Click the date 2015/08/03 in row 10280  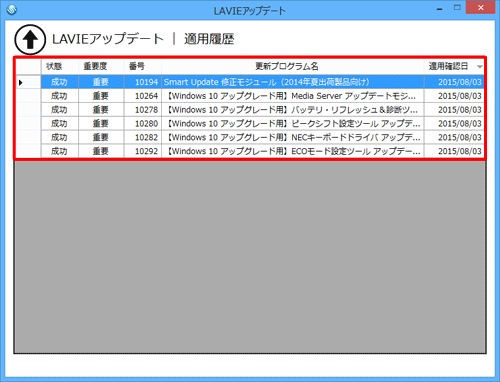(x=454, y=124)
